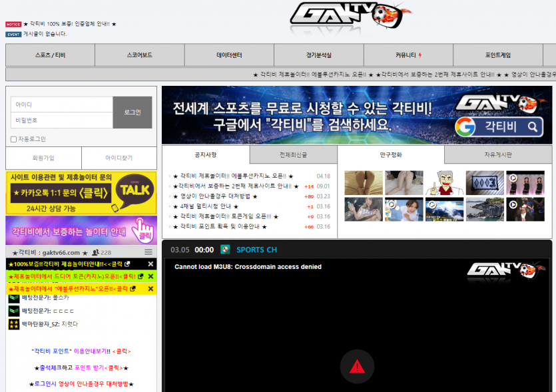
Task: Click the 로그인시 영상이 안나올경우 대처방법 chat link
Action: [81, 384]
